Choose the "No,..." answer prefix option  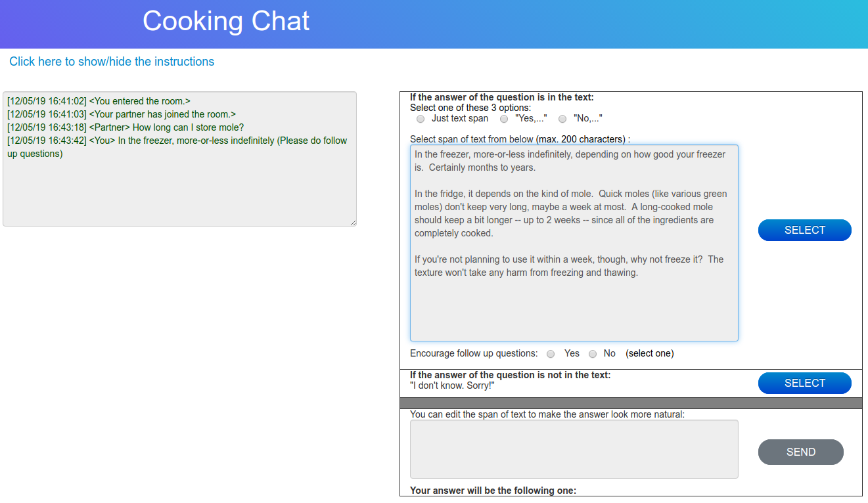coord(562,119)
